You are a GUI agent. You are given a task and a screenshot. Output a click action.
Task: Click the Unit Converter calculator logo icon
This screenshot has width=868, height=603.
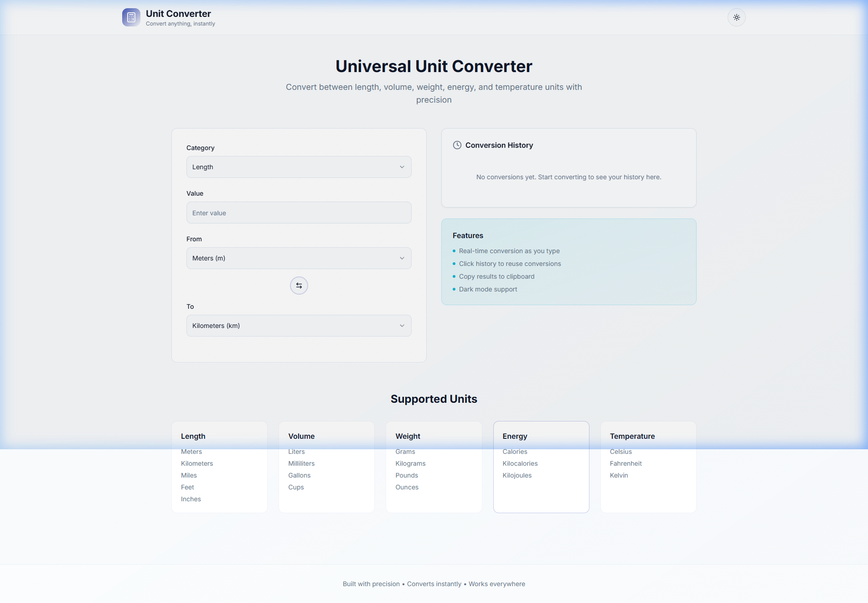coord(131,17)
